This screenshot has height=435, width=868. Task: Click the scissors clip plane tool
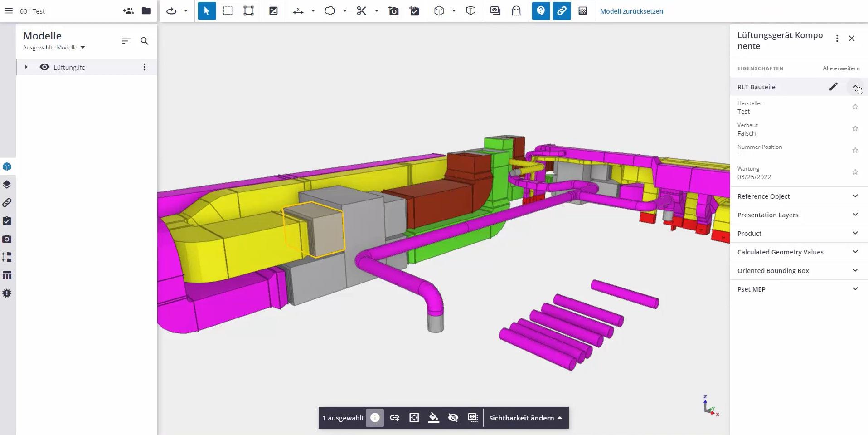(x=361, y=11)
